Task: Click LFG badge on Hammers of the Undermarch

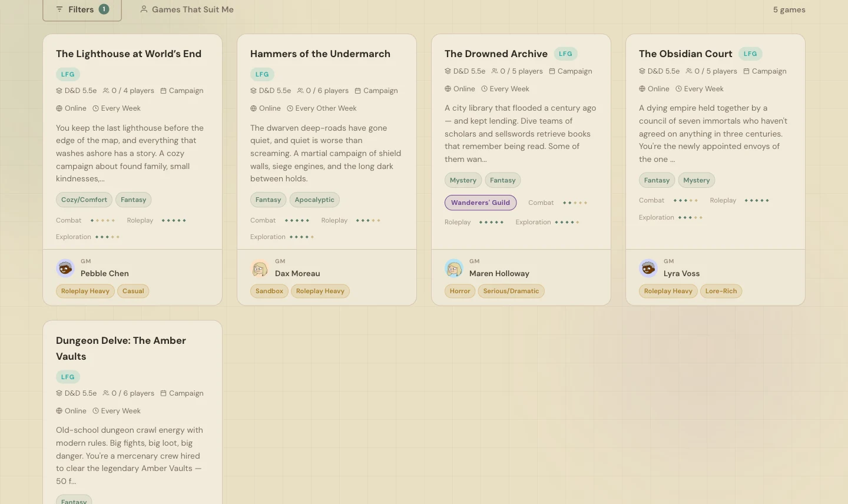Action: 262,74
